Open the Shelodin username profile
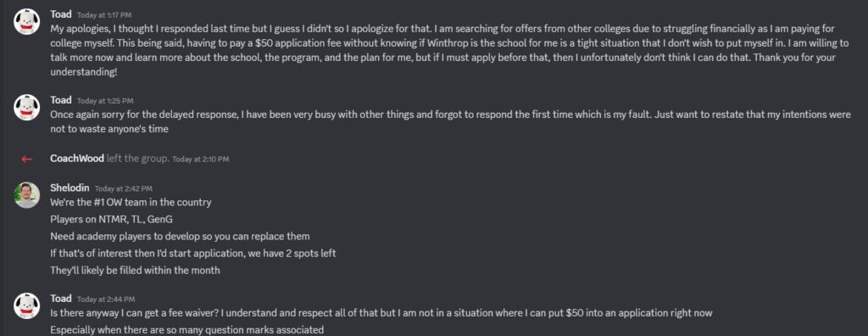Viewport: 868px width, 336px height. point(70,188)
